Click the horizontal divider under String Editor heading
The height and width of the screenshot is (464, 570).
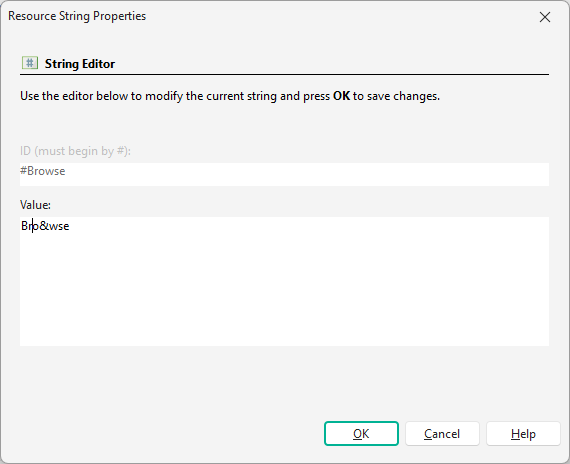coord(284,75)
